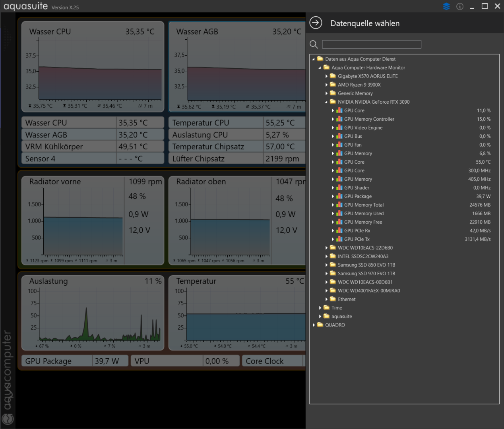Click Samsung SSD 850 EVO 1TB folder icon
Image resolution: width=504 pixels, height=429 pixels.
(x=333, y=265)
